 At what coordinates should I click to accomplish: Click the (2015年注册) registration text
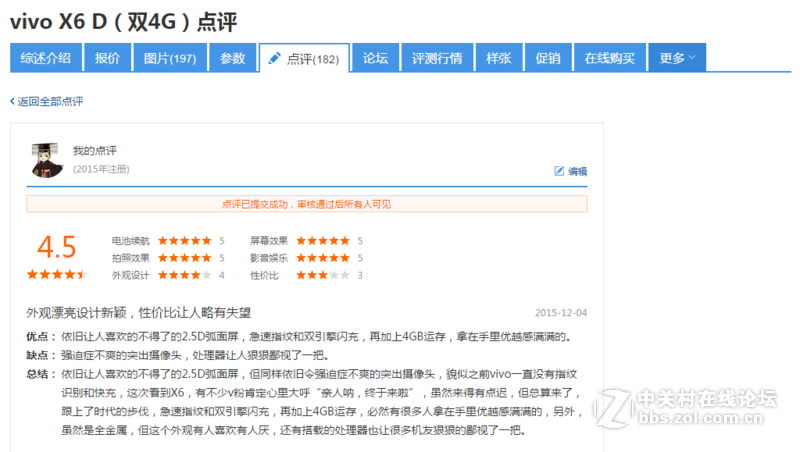click(x=101, y=169)
